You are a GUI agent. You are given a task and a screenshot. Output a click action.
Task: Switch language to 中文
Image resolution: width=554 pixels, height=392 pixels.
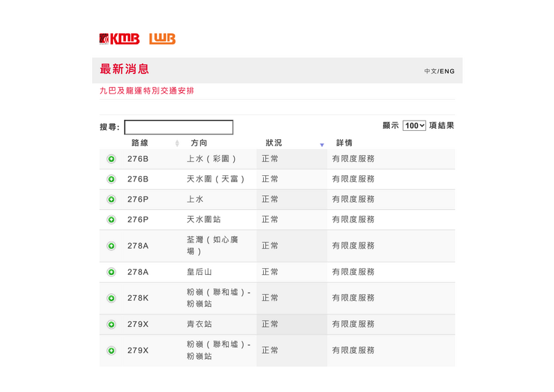[x=430, y=71]
